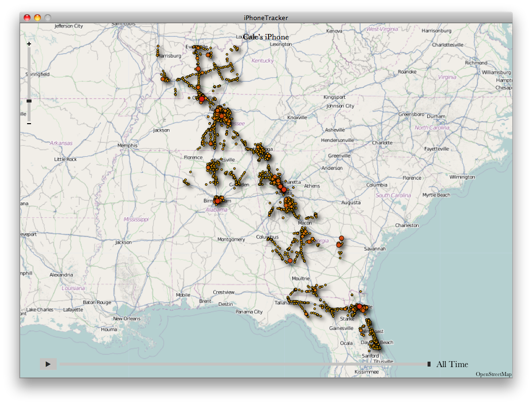Viewport: 532px width, 405px height.
Task: Click the All Time label
Action: tap(452, 364)
